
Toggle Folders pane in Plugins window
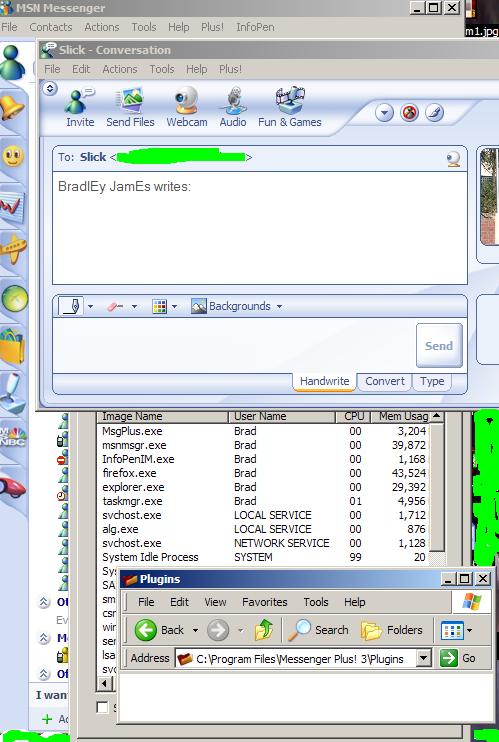tap(391, 630)
